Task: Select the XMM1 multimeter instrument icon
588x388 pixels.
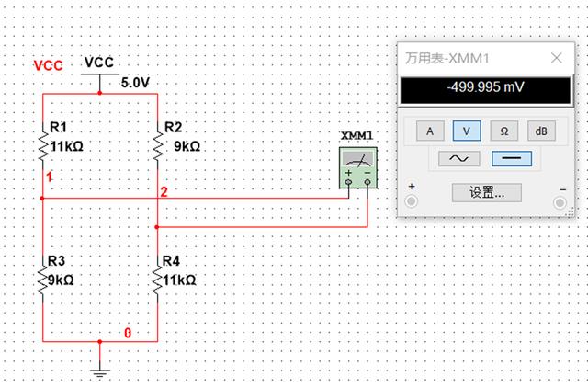Action: pos(358,167)
